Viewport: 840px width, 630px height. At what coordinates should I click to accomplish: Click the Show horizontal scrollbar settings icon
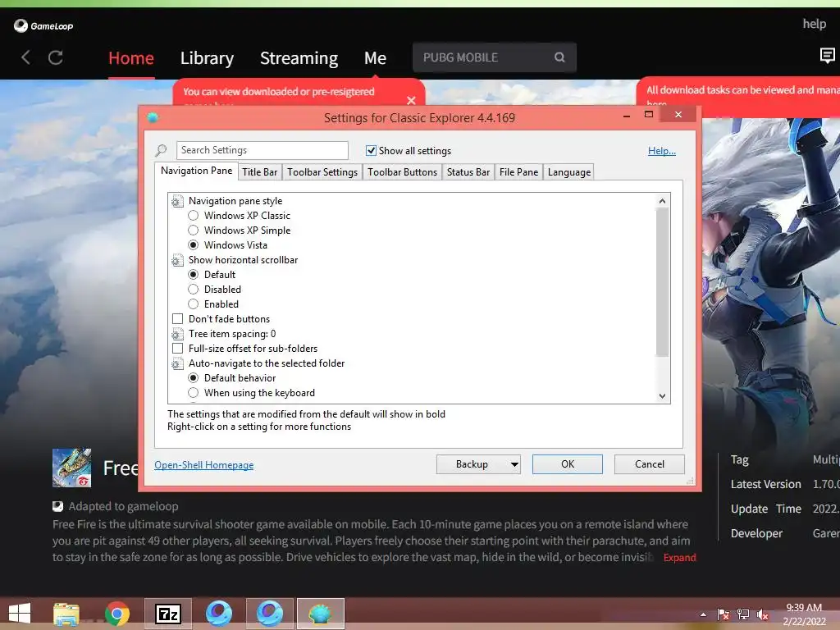pyautogui.click(x=177, y=260)
